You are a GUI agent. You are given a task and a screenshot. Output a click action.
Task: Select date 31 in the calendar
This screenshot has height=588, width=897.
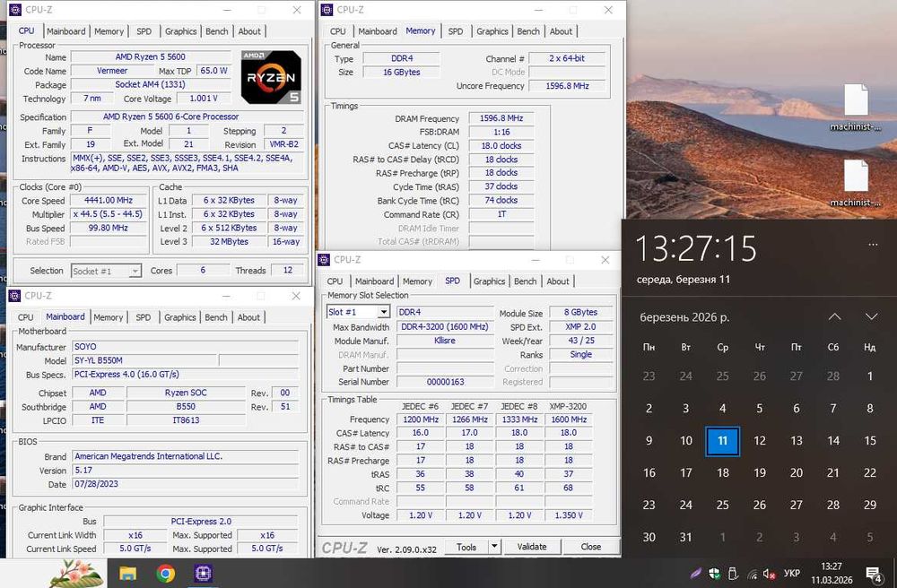pyautogui.click(x=685, y=537)
